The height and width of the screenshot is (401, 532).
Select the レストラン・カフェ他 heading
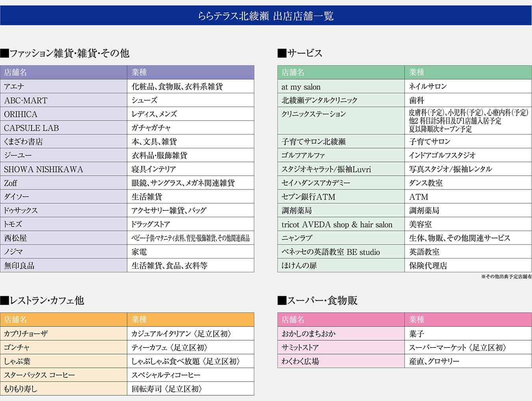pos(42,301)
